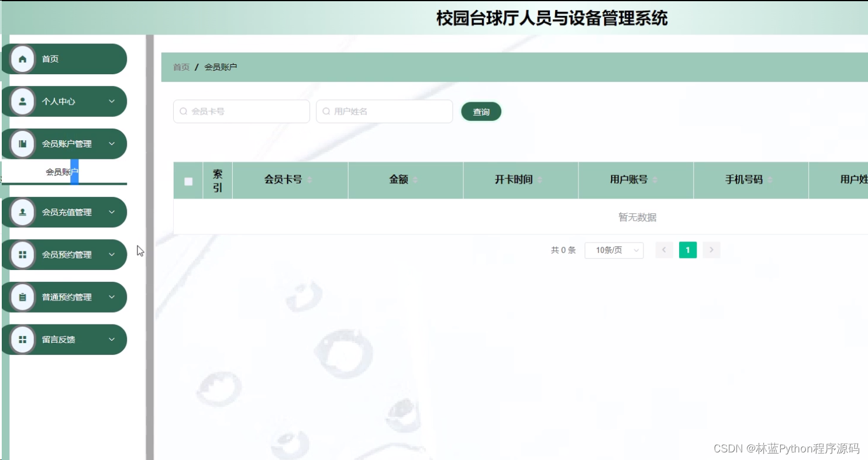
Task: Click the home icon beside 首页
Action: (23, 58)
